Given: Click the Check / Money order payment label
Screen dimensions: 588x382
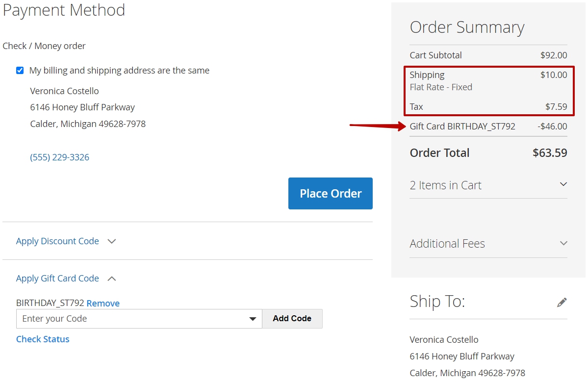Looking at the screenshot, I should click(44, 46).
